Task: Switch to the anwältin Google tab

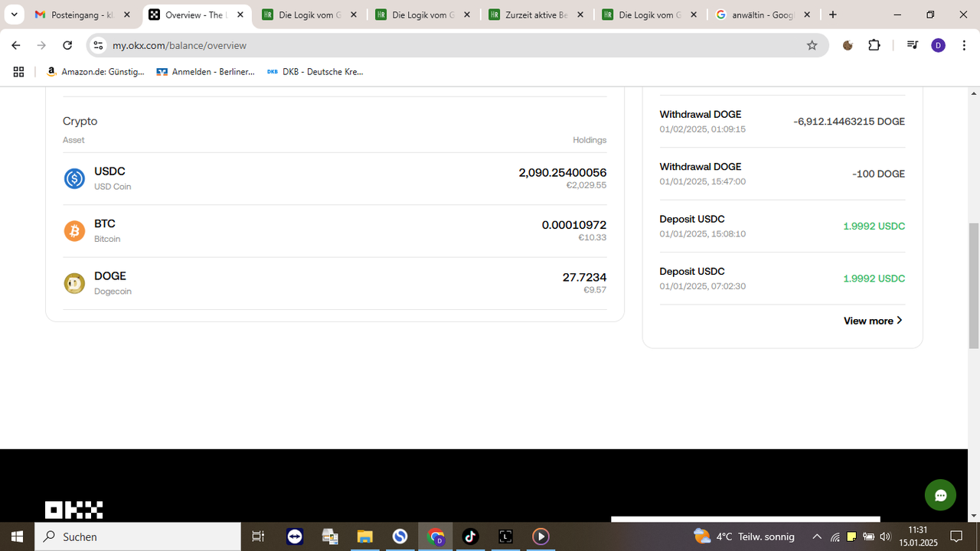Action: click(763, 15)
